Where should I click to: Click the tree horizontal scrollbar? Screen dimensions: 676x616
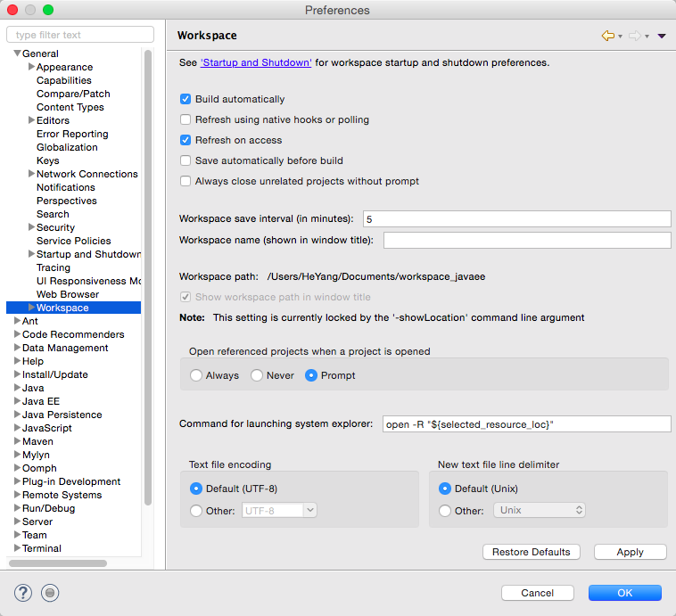pos(58,563)
